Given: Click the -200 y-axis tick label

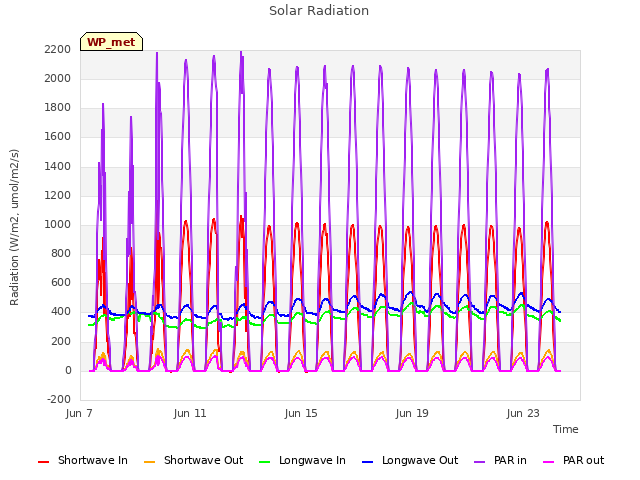Looking at the screenshot, I should [x=59, y=400].
